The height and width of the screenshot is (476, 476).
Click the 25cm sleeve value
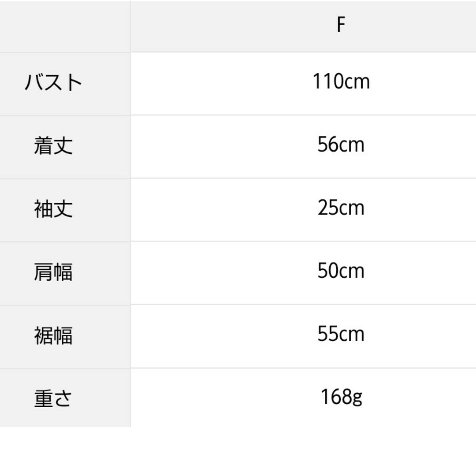tap(341, 208)
